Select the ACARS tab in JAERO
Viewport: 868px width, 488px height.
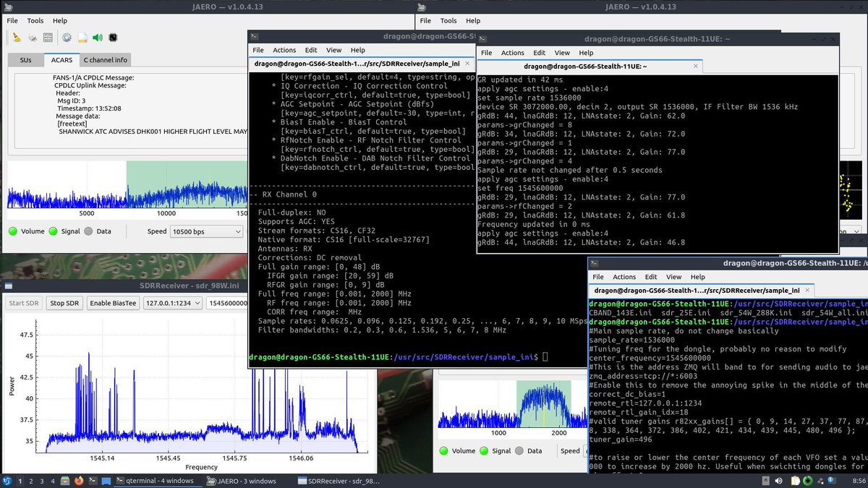point(61,60)
